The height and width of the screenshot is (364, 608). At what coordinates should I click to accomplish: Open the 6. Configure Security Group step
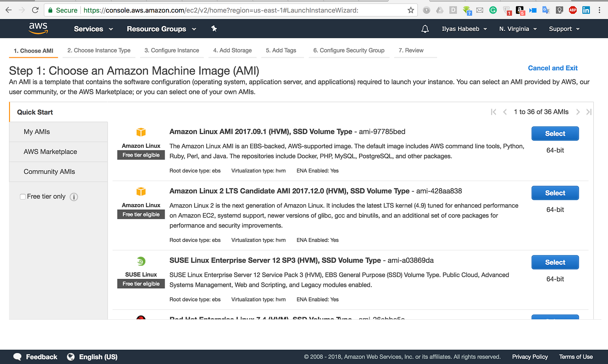[x=349, y=50]
